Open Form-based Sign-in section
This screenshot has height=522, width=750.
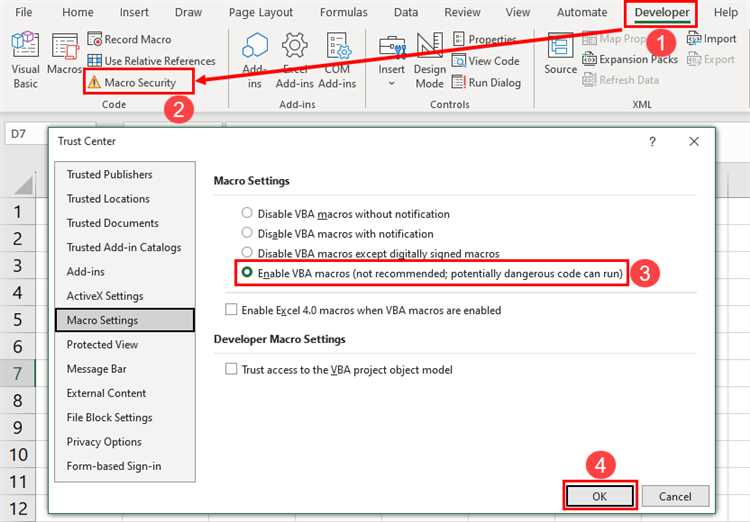(x=125, y=466)
